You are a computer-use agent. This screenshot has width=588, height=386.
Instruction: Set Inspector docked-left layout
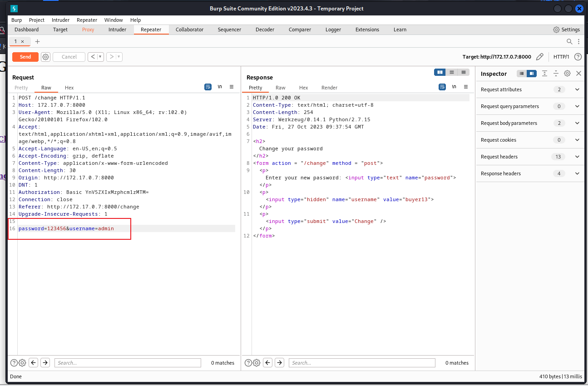tap(522, 74)
